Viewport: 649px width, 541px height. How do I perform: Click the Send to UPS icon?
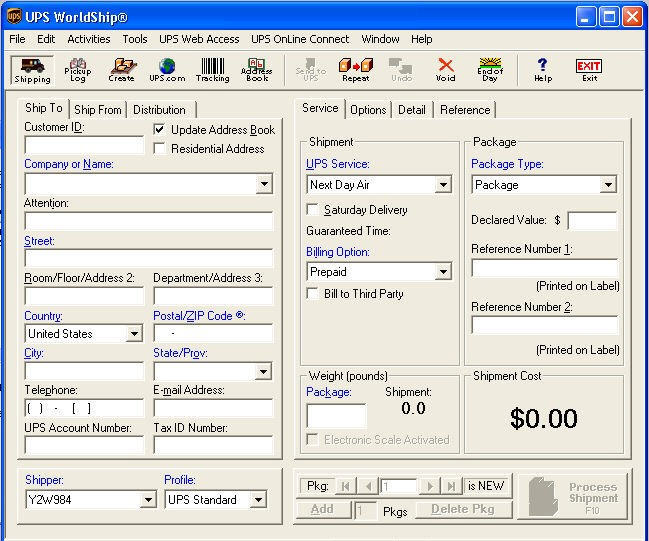tap(310, 70)
